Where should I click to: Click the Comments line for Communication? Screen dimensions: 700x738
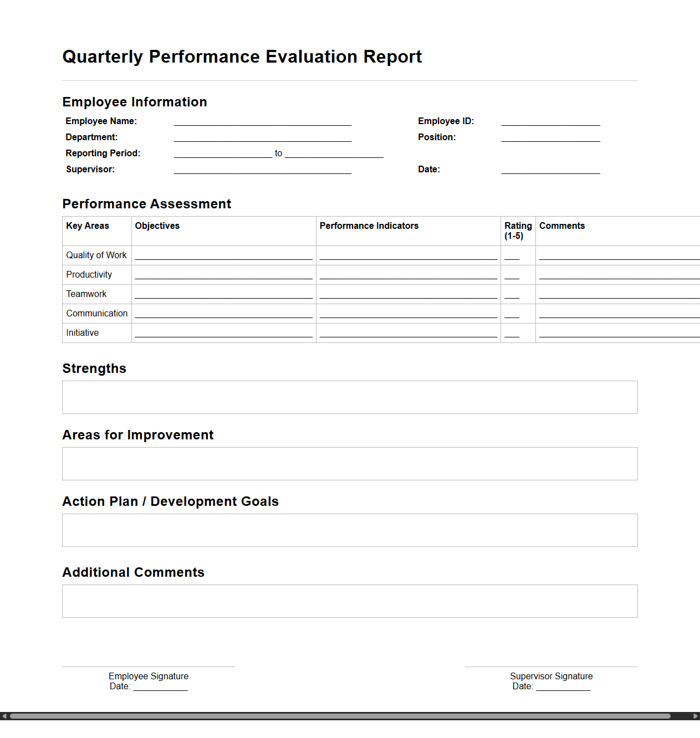click(618, 315)
